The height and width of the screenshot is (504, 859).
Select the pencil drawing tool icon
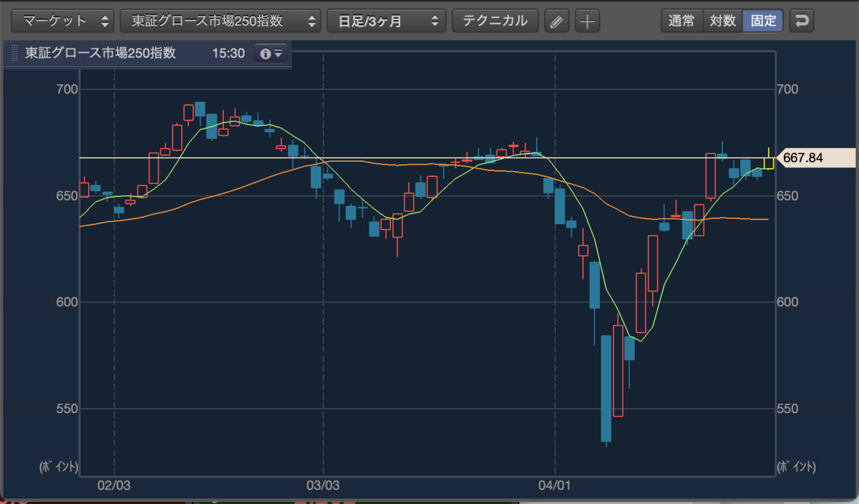(555, 21)
